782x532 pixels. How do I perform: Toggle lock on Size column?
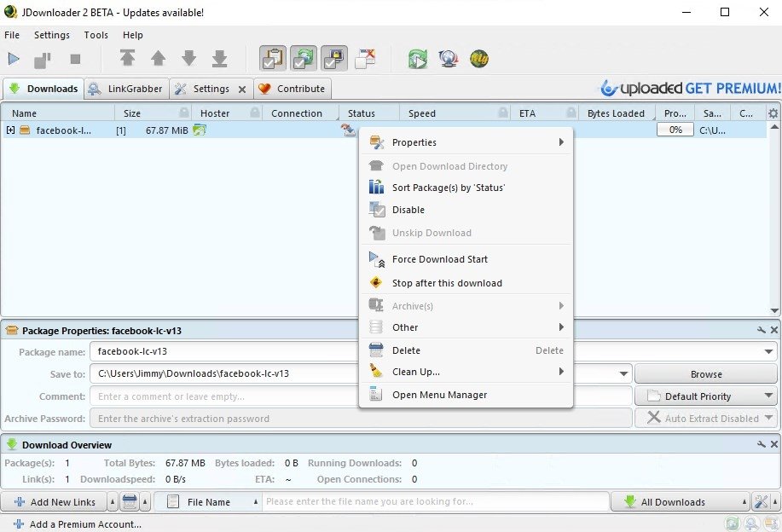(184, 113)
